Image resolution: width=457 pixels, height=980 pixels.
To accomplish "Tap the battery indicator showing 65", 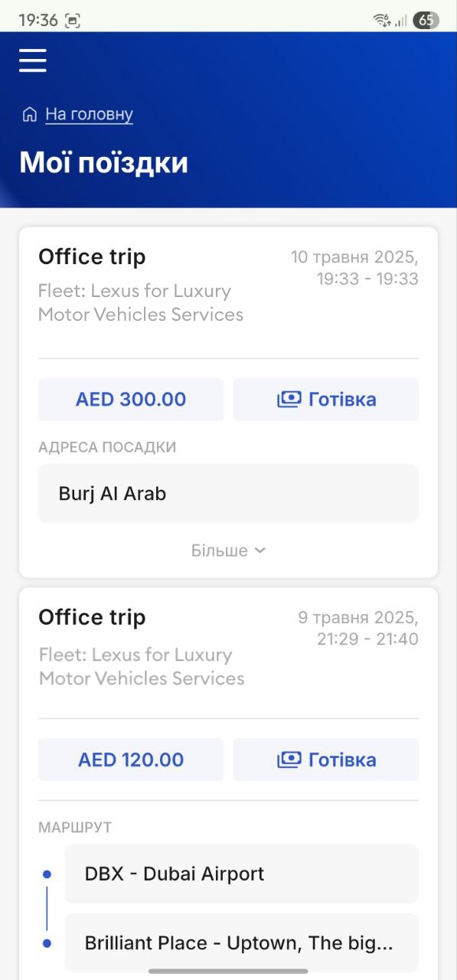I will click(426, 20).
